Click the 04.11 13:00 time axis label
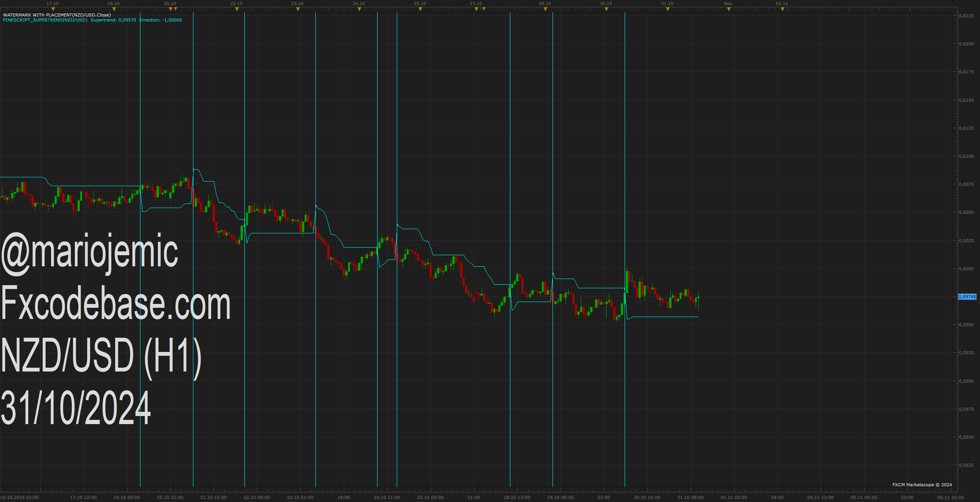 [820, 497]
